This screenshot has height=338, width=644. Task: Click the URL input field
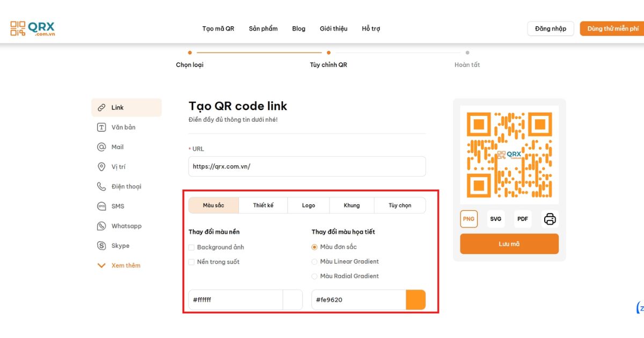click(x=307, y=166)
